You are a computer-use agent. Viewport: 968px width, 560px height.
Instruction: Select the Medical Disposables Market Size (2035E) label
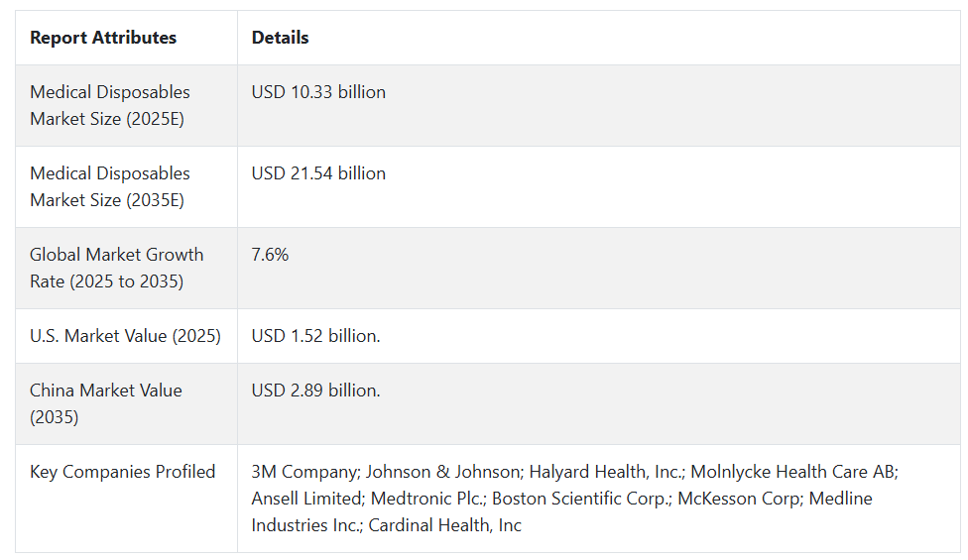(x=110, y=187)
